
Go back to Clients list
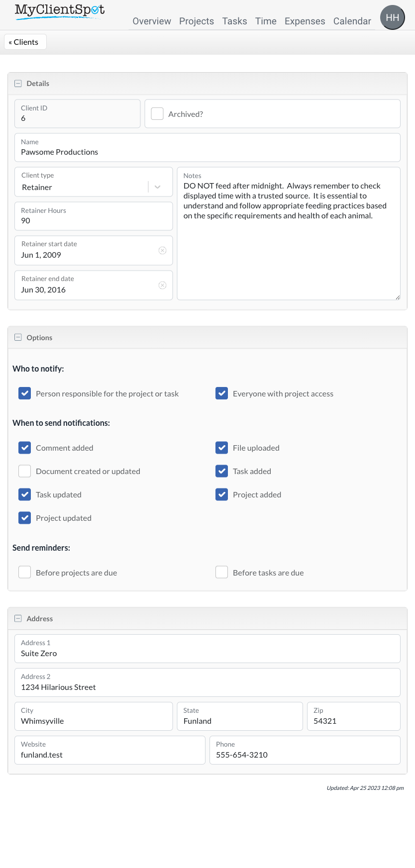pyautogui.click(x=25, y=42)
